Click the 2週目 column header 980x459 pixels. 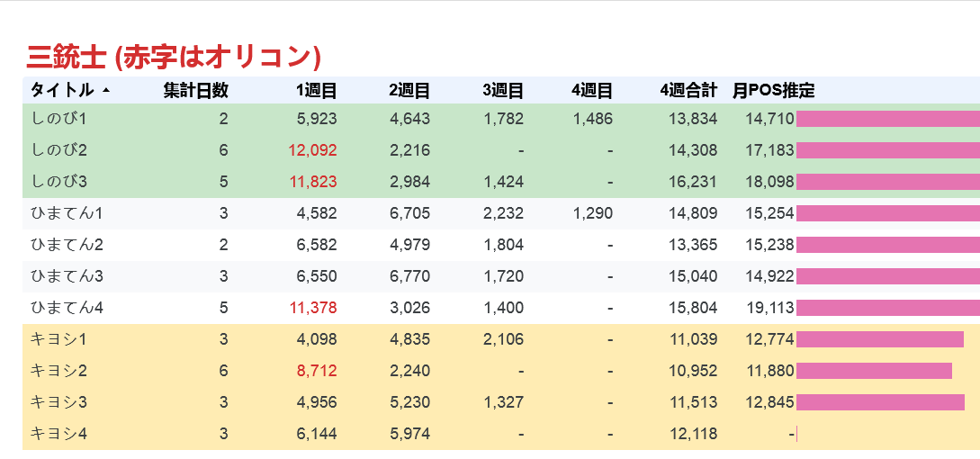(409, 90)
